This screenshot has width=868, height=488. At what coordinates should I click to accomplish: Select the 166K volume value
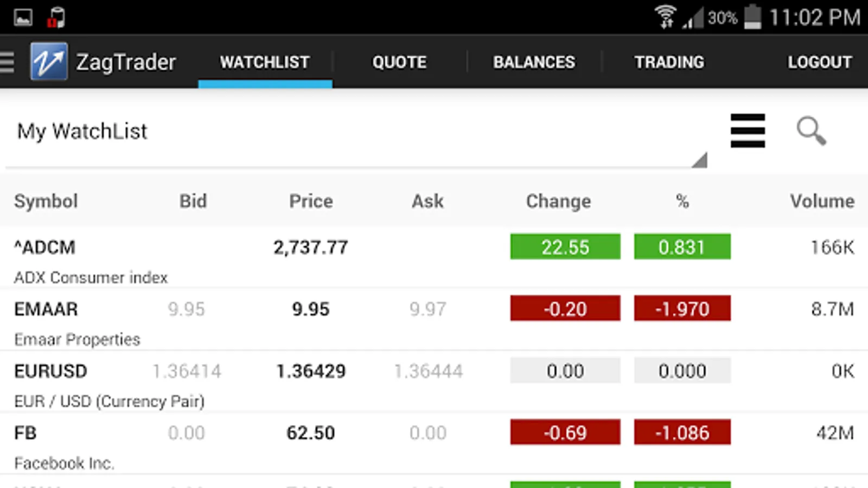tap(832, 247)
